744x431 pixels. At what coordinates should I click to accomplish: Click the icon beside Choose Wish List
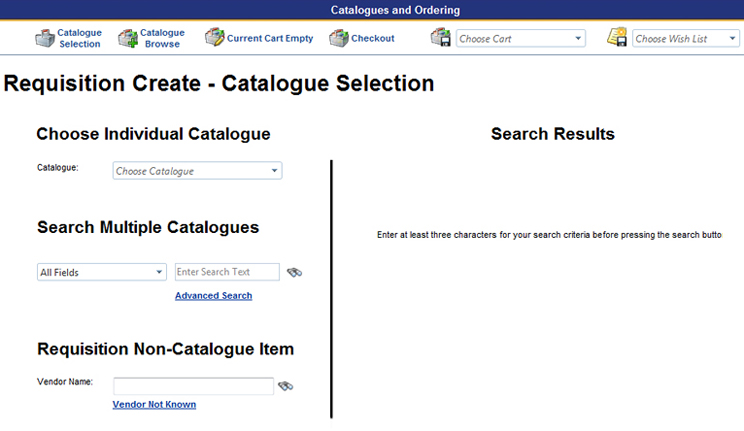(617, 39)
